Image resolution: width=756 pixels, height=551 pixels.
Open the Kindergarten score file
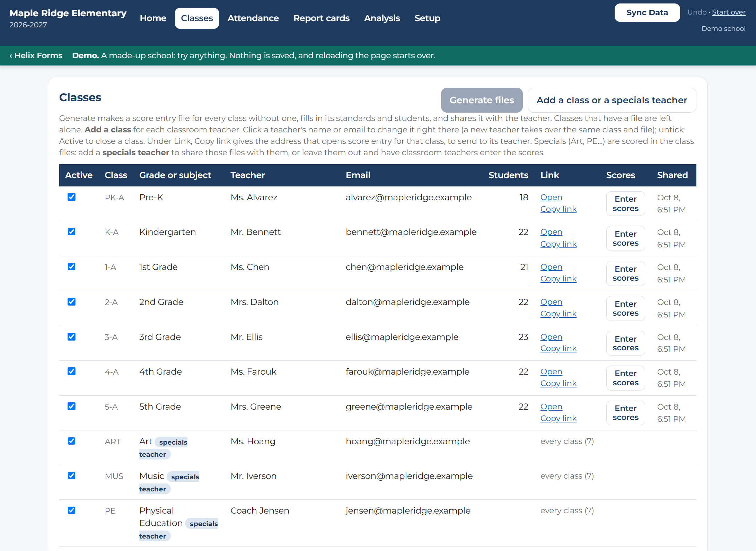[551, 232]
